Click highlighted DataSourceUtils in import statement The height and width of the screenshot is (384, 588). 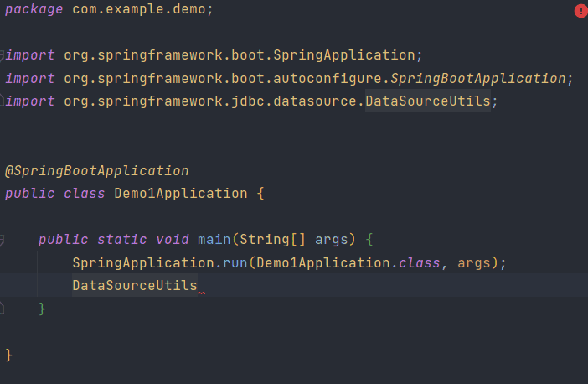(428, 101)
